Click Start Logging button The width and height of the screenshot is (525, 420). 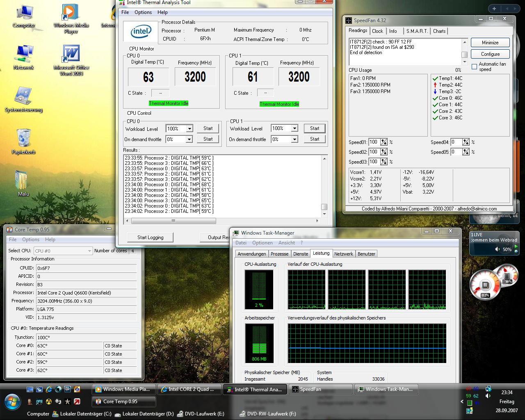150,237
